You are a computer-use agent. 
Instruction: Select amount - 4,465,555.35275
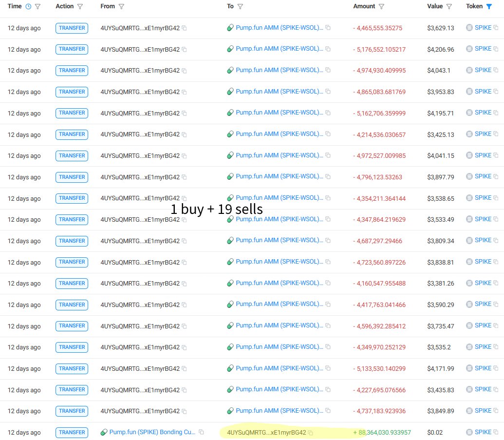[x=377, y=28]
